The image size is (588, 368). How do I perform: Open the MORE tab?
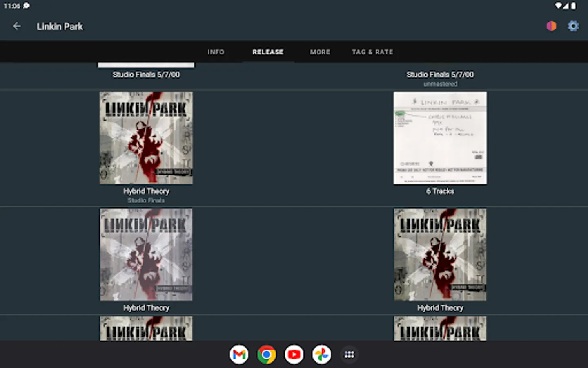coord(320,52)
